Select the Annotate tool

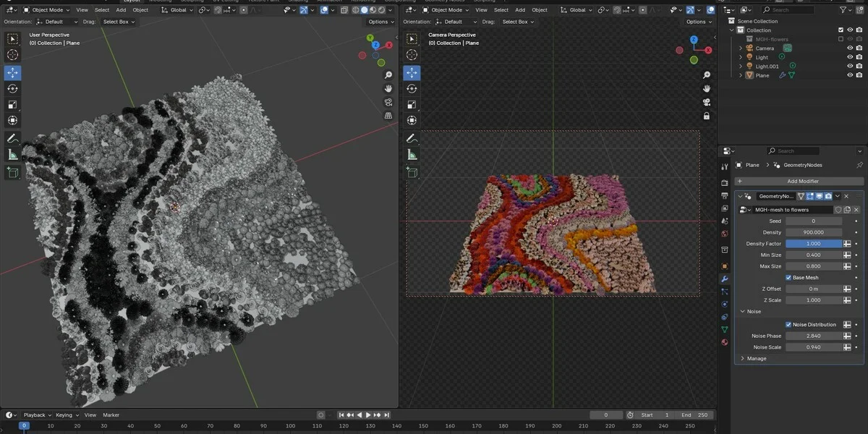[x=12, y=137]
